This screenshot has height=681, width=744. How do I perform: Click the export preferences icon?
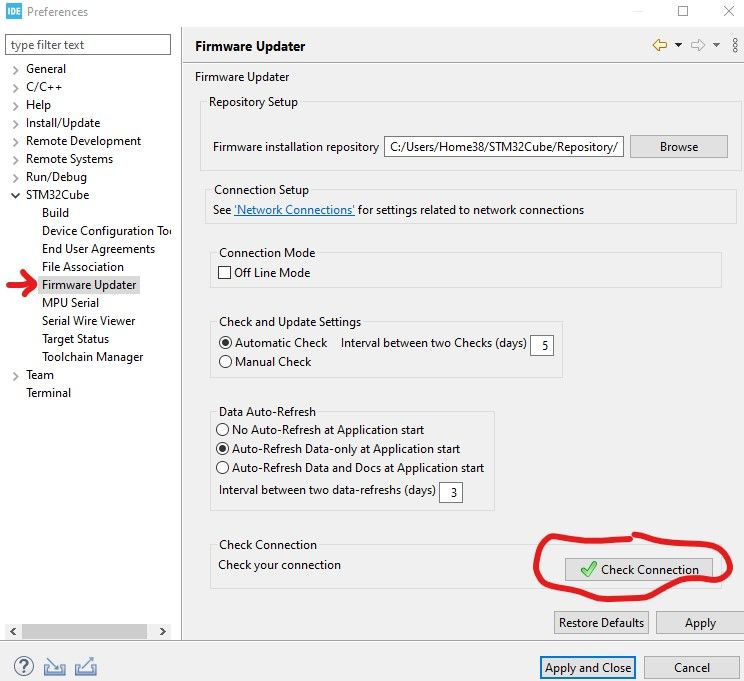point(86,666)
